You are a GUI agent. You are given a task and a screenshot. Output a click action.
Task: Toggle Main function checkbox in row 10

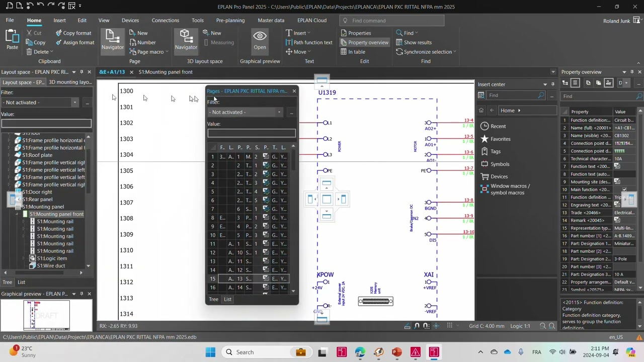624,190
